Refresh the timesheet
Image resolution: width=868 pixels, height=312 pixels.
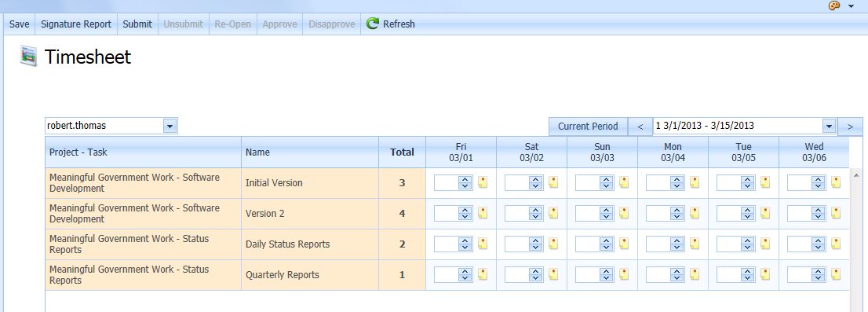coord(390,24)
